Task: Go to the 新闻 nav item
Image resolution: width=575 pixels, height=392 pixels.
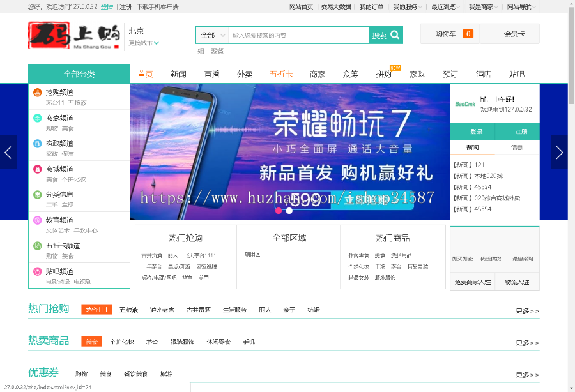Action: pyautogui.click(x=179, y=74)
